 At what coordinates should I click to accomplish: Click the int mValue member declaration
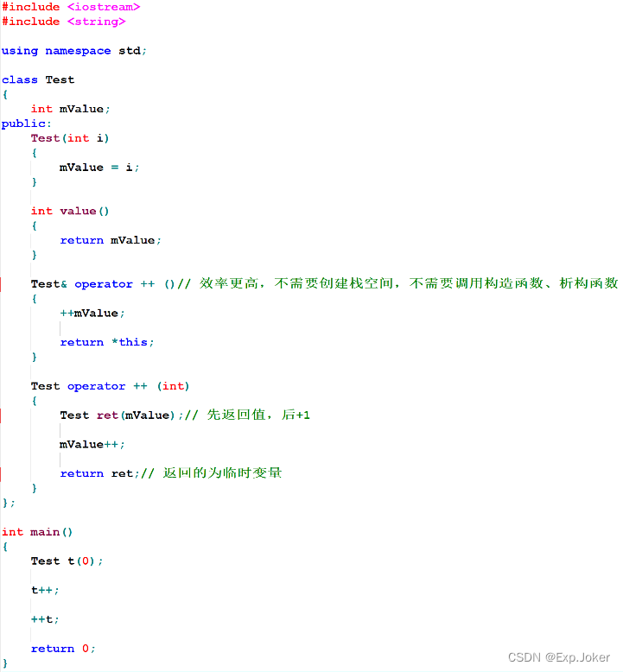tap(71, 109)
